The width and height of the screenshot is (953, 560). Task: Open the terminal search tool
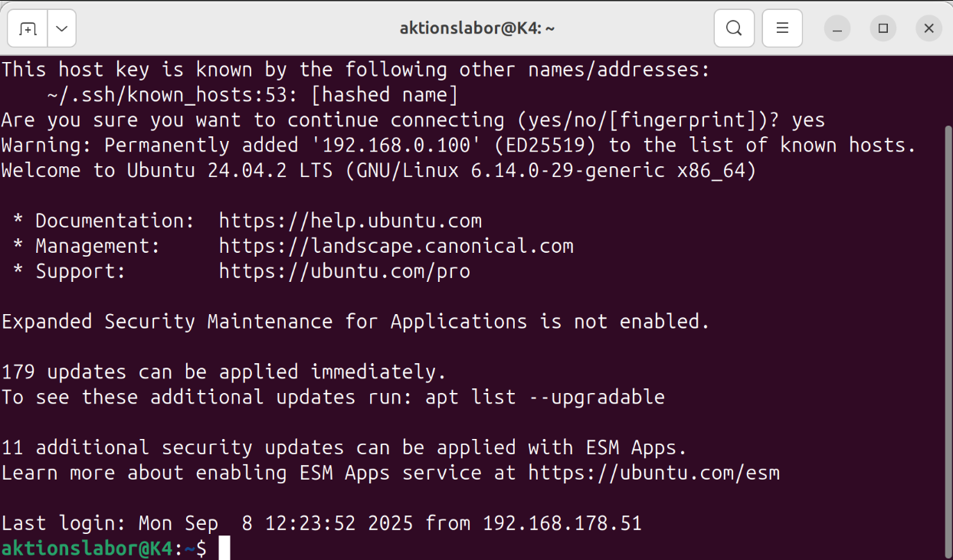coord(734,28)
